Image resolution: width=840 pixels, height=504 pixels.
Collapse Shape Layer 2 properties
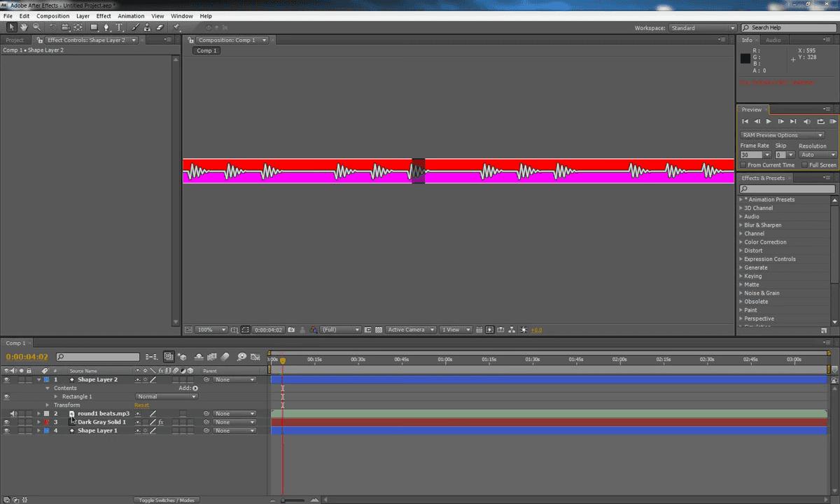[39, 379]
